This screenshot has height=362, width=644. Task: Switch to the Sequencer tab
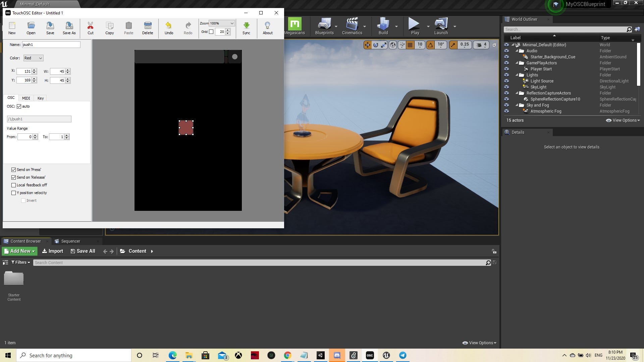coord(70,241)
